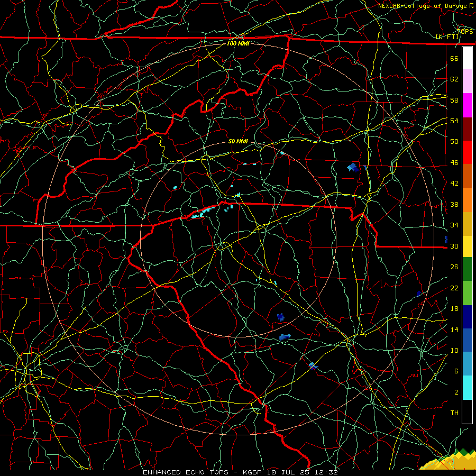This screenshot has width=476, height=476.
Task: Select the dark green legend swatch
Action: coord(467,269)
